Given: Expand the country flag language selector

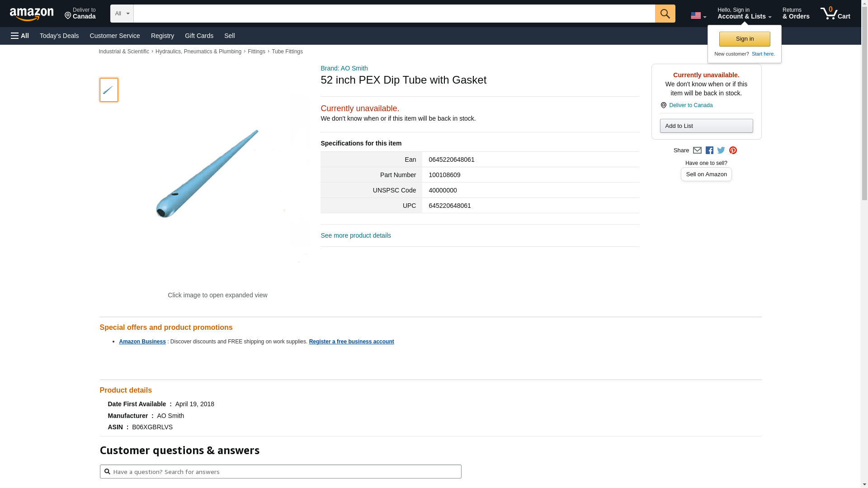Looking at the screenshot, I should 698,16.
